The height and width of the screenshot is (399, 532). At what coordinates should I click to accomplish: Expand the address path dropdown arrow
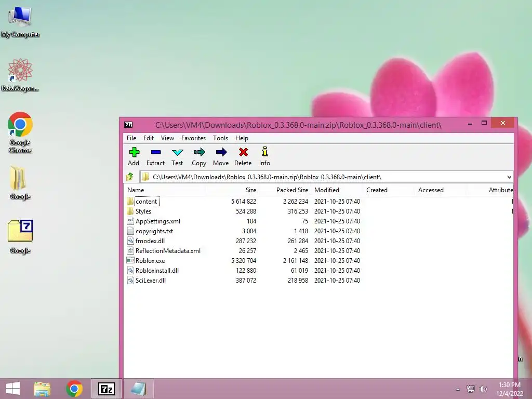coord(509,177)
